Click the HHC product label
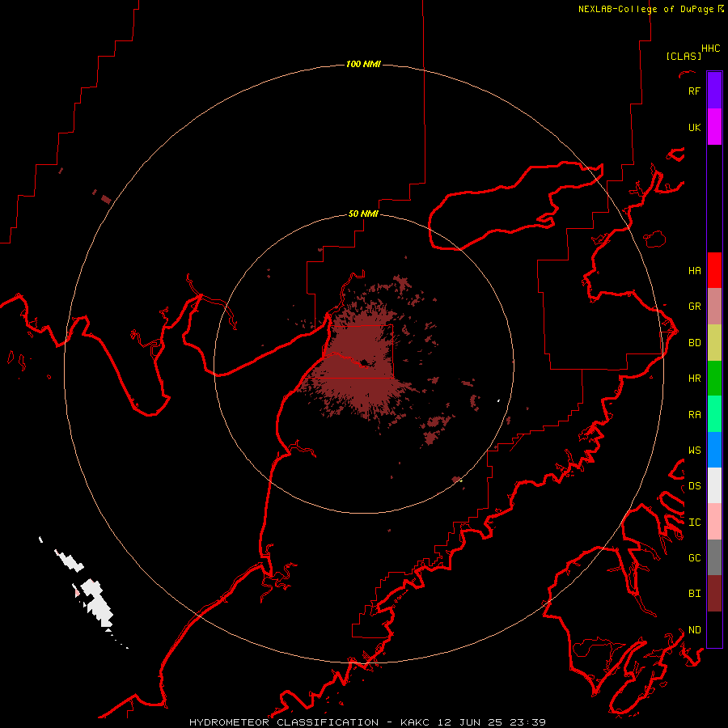The image size is (728, 728). 711,49
